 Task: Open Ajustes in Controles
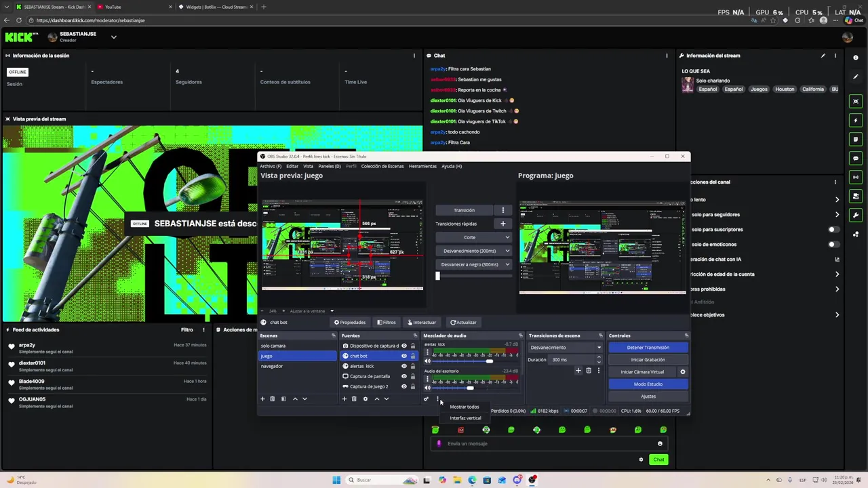[x=648, y=396]
